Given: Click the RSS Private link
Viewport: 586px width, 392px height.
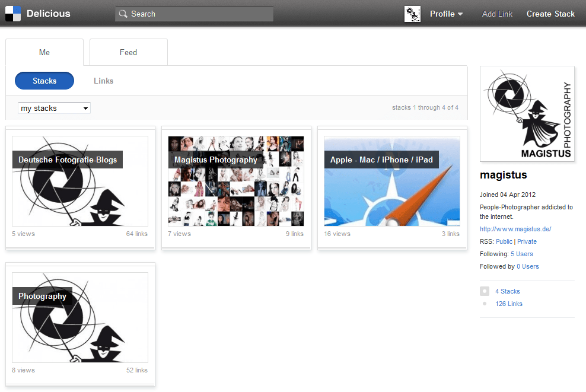Looking at the screenshot, I should click(527, 241).
